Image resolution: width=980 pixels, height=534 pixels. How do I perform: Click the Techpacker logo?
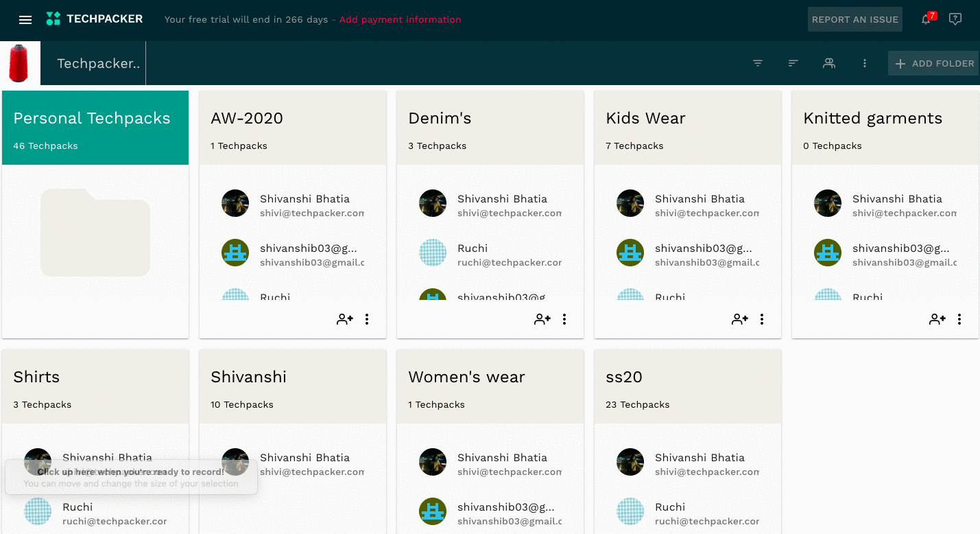95,19
